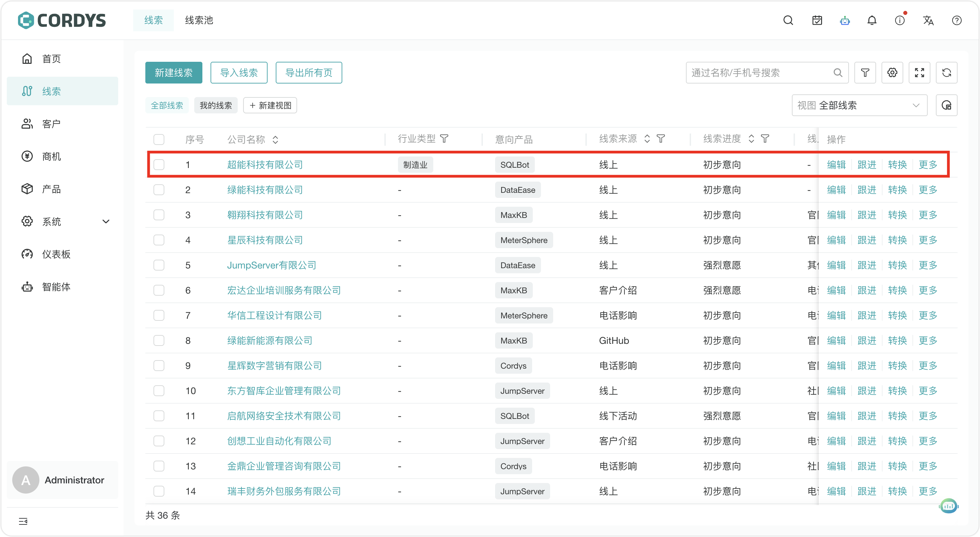Open the AI robot assistant icon
Image resolution: width=980 pixels, height=537 pixels.
point(845,21)
